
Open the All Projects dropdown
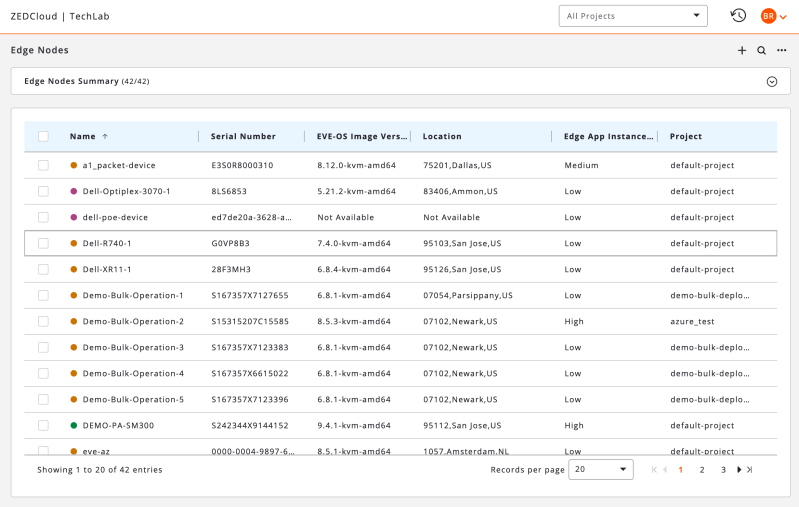(x=633, y=16)
